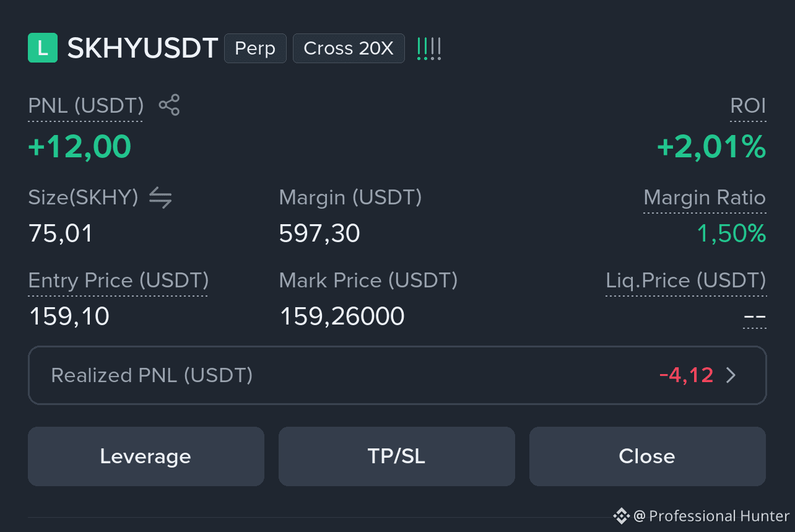Click the PNL (USDT) underlined label
This screenshot has width=795, height=532.
point(86,107)
